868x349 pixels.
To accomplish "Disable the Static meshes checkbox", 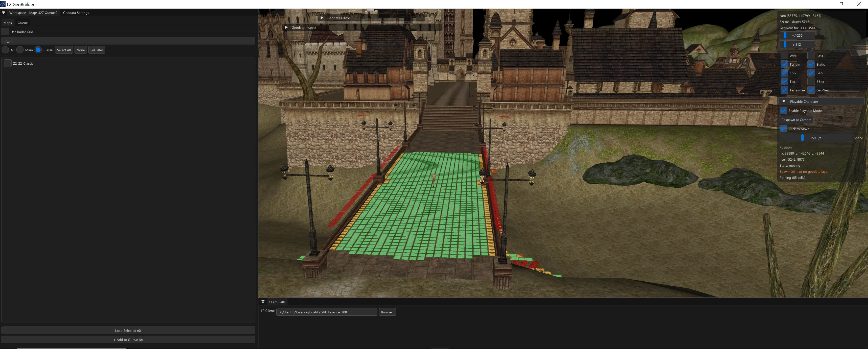I will (811, 64).
